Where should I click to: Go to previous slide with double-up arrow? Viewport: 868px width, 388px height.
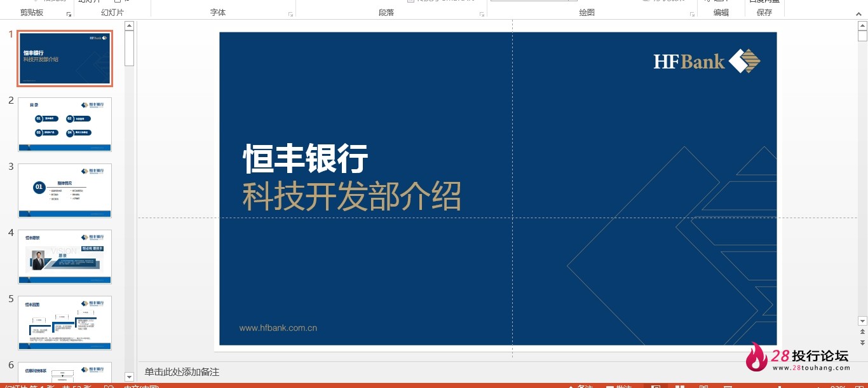862,332
